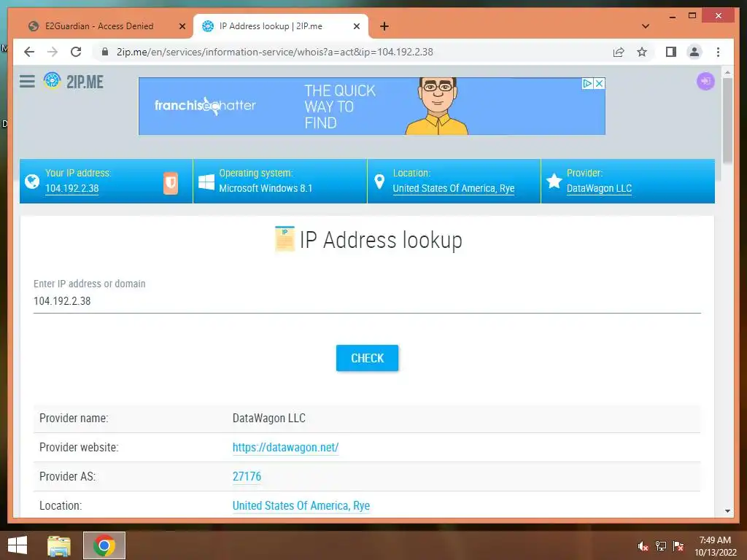Click Chrome icon in taskbar

click(x=104, y=545)
